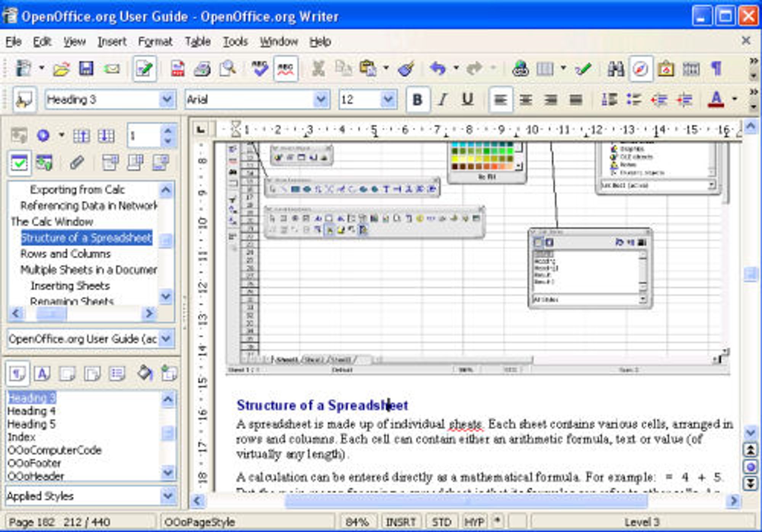Toggle Bold formatting button
The image size is (762, 532).
418,100
